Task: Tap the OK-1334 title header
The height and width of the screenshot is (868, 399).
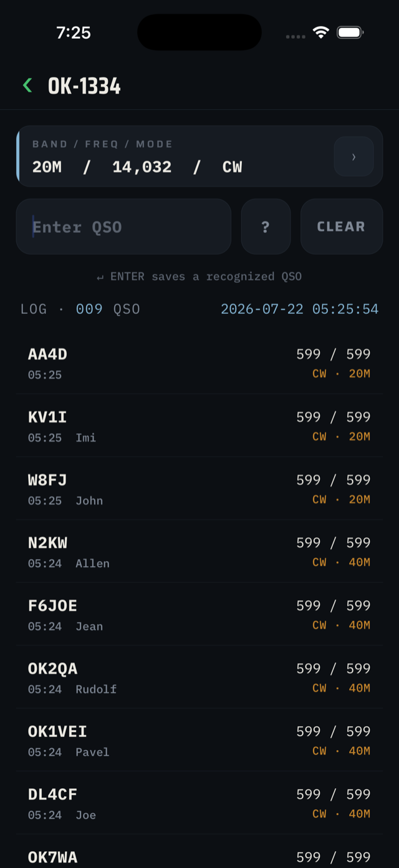Action: click(84, 86)
